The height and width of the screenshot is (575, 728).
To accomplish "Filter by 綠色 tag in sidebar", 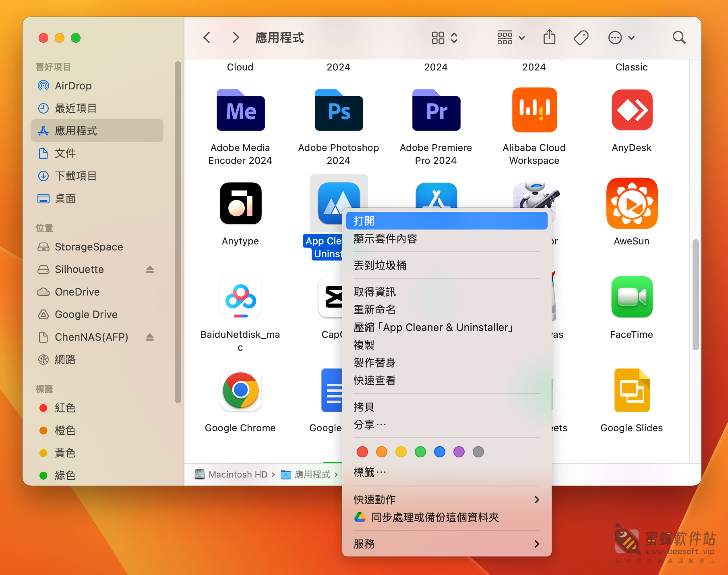I will (x=97, y=476).
